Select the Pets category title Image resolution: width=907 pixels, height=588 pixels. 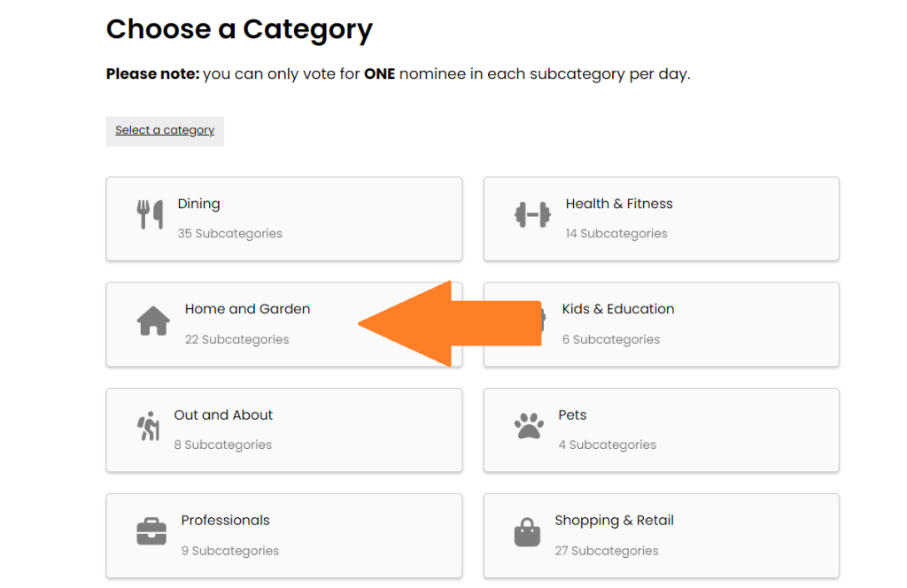pyautogui.click(x=572, y=415)
